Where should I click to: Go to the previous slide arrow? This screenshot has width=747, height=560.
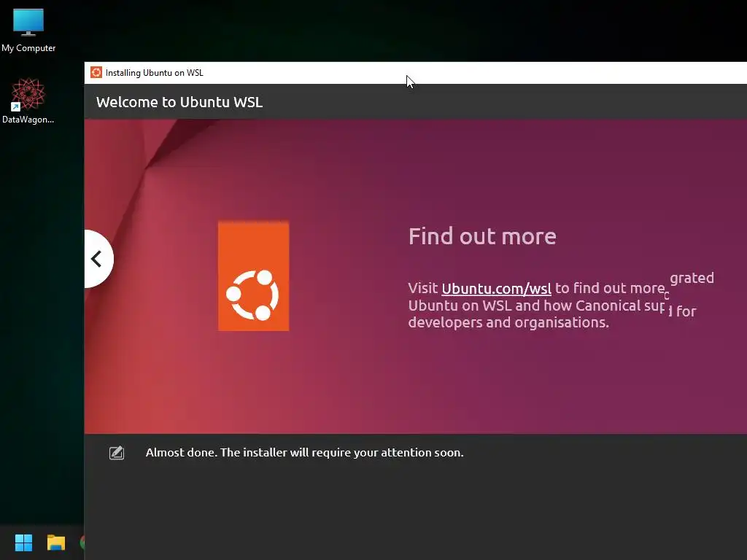coord(98,259)
